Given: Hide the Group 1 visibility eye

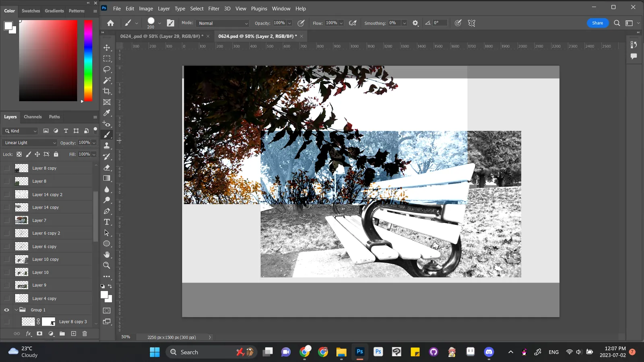Looking at the screenshot, I should pyautogui.click(x=6, y=310).
